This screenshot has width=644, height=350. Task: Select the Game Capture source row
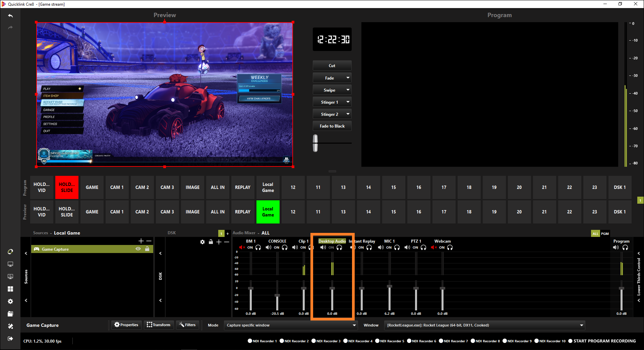[92, 249]
